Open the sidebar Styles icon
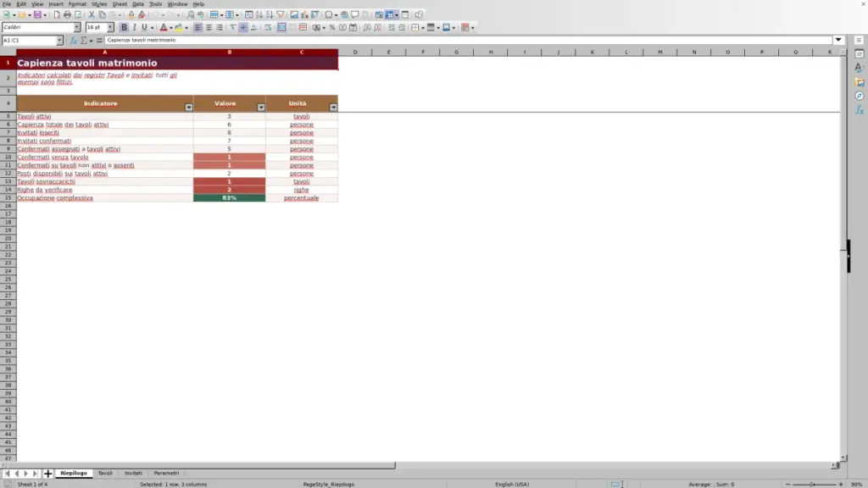The width and height of the screenshot is (868, 488). coord(860,68)
